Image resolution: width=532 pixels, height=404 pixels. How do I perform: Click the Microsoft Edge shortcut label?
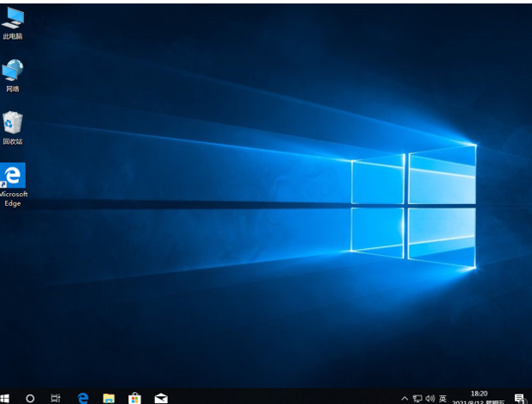point(13,199)
